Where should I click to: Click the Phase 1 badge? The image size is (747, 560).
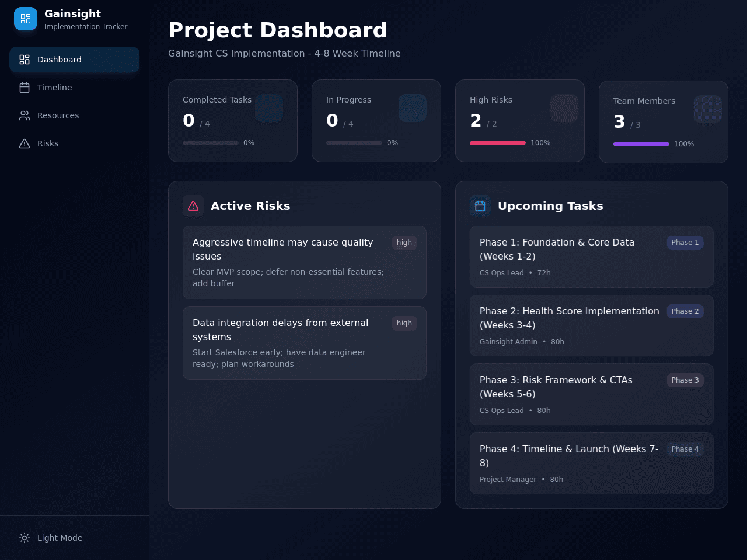pos(685,243)
